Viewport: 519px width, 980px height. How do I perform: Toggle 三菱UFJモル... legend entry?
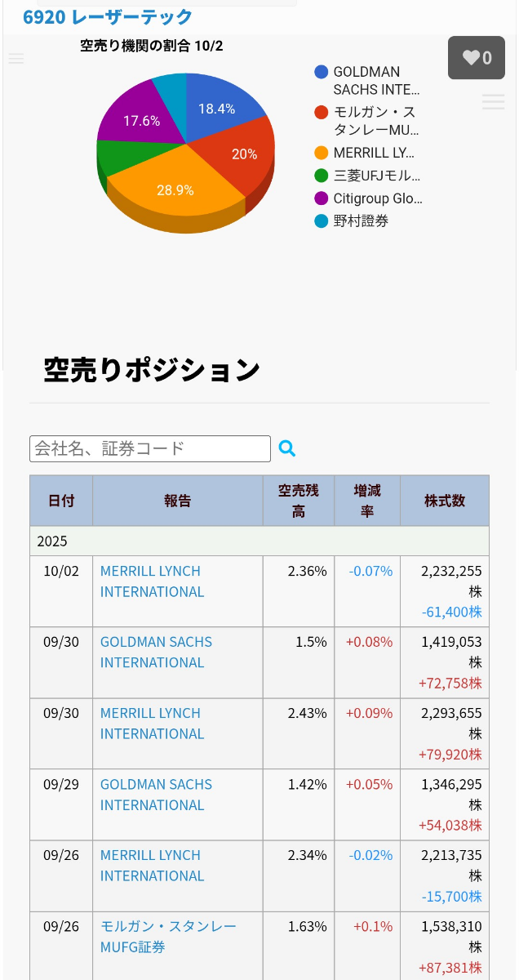tap(377, 176)
